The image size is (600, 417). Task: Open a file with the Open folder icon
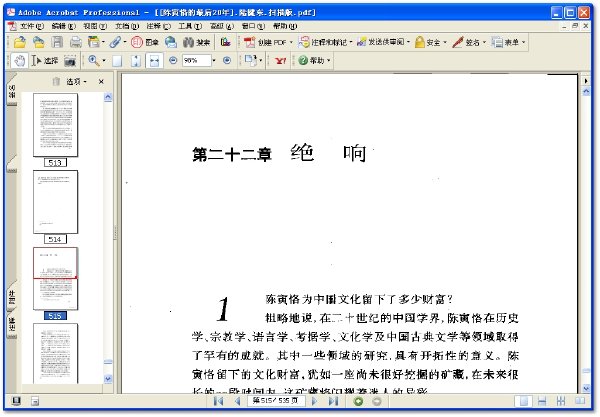click(20, 42)
